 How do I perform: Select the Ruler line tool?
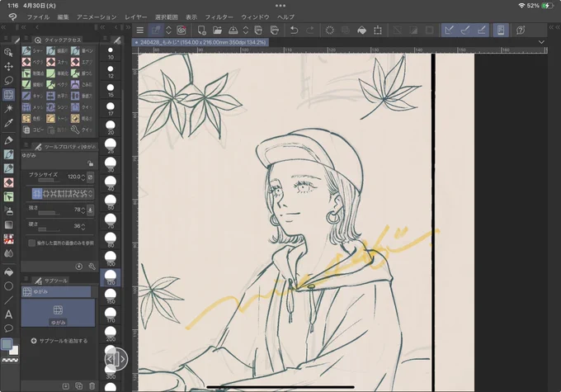[x=8, y=300]
